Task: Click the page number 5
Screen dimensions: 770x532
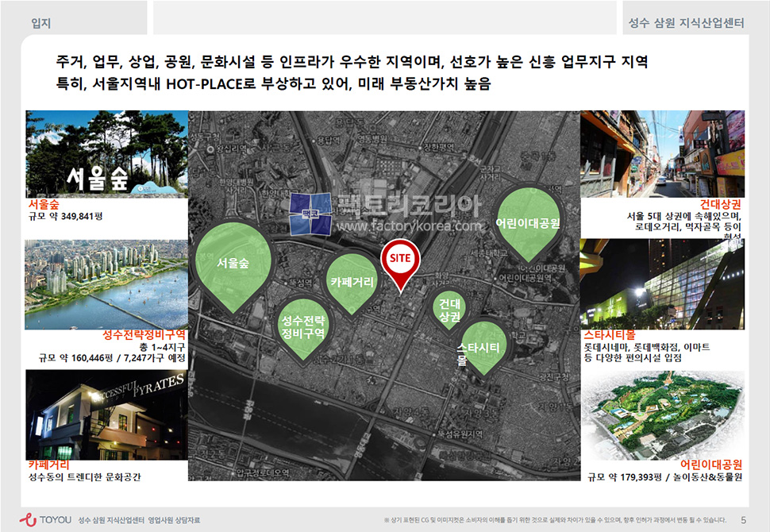Action: point(743,520)
